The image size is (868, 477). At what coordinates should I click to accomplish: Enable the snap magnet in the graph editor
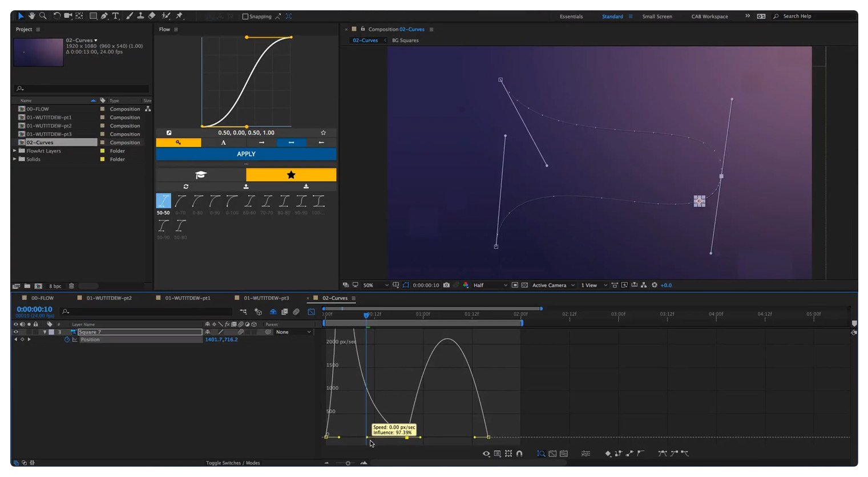(520, 453)
